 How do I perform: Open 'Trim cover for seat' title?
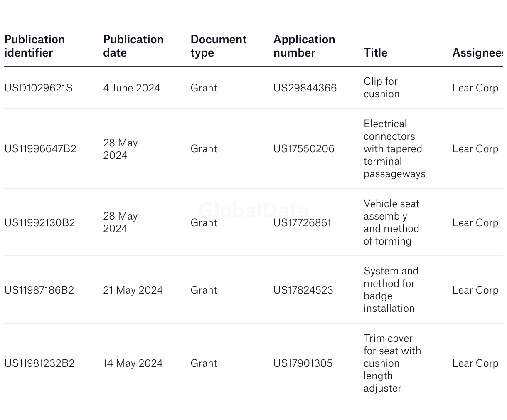pos(392,363)
